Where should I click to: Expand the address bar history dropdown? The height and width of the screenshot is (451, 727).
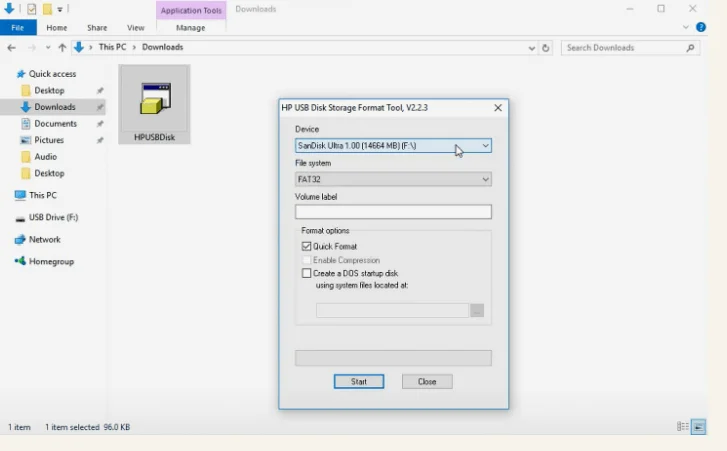pyautogui.click(x=531, y=47)
